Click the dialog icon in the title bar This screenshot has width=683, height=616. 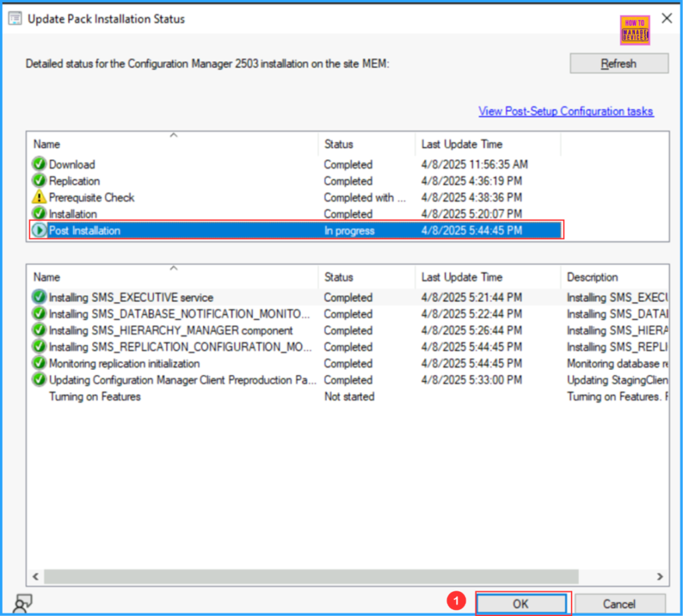tap(15, 19)
